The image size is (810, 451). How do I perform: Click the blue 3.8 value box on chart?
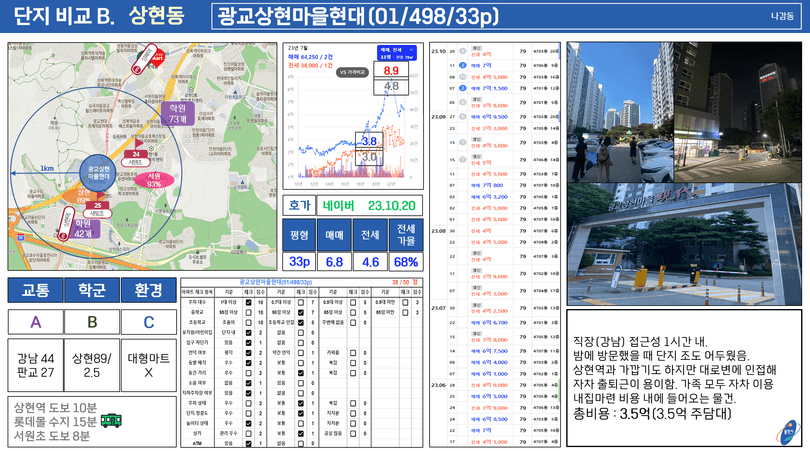[369, 141]
